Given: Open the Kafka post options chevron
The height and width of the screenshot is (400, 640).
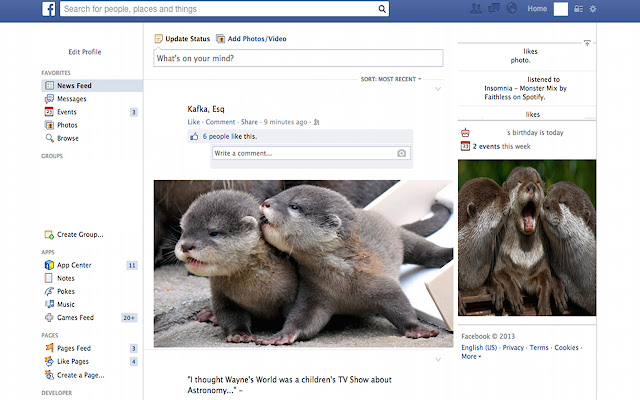Looking at the screenshot, I should point(437,90).
